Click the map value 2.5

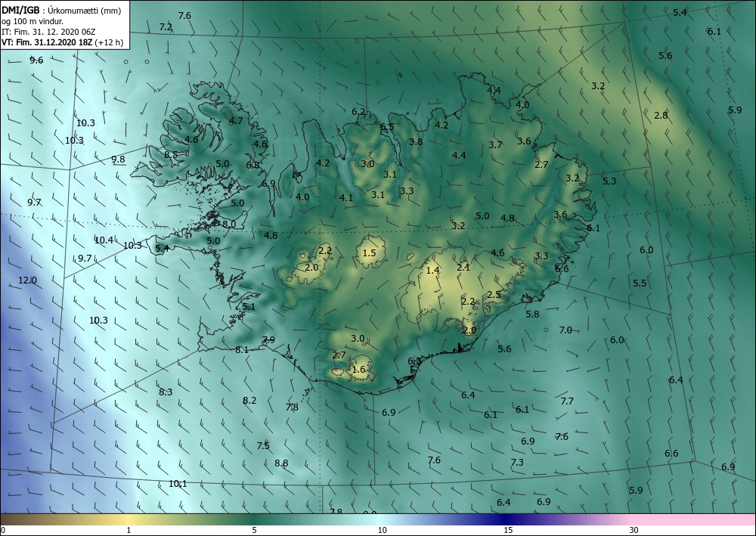[x=494, y=295]
